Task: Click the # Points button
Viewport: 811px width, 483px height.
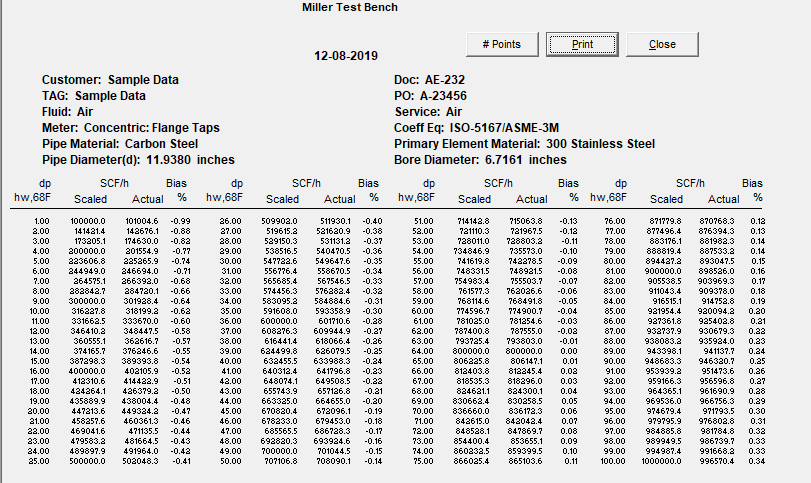Action: 501,44
